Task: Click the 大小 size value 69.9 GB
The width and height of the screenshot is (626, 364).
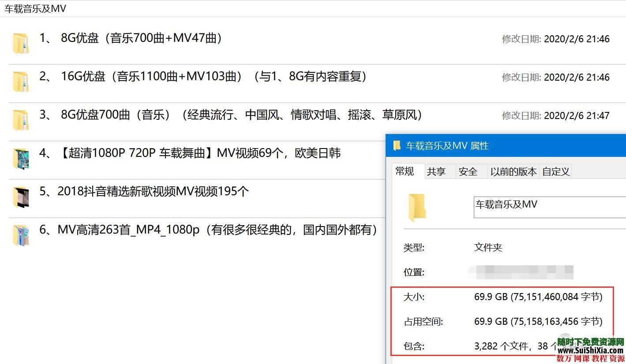Action: click(538, 297)
